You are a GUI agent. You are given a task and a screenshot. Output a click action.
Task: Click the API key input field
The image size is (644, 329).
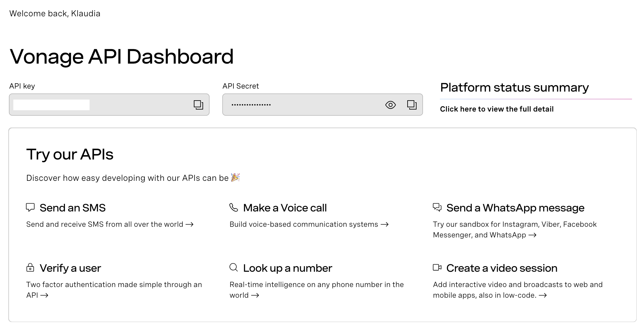pyautogui.click(x=100, y=105)
